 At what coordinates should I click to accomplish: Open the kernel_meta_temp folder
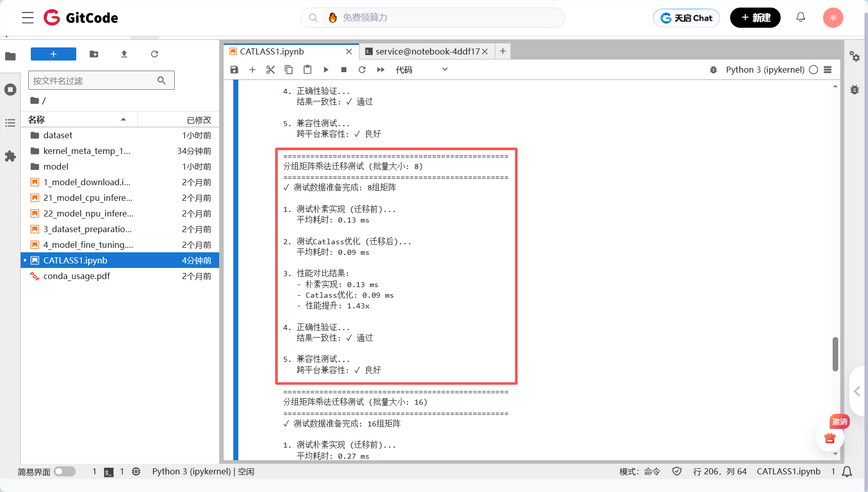pos(120,151)
